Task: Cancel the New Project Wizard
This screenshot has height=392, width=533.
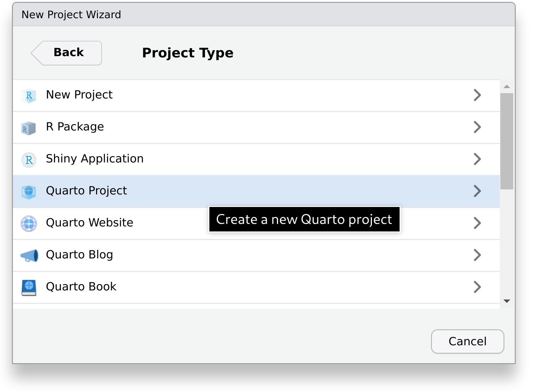Action: (467, 342)
